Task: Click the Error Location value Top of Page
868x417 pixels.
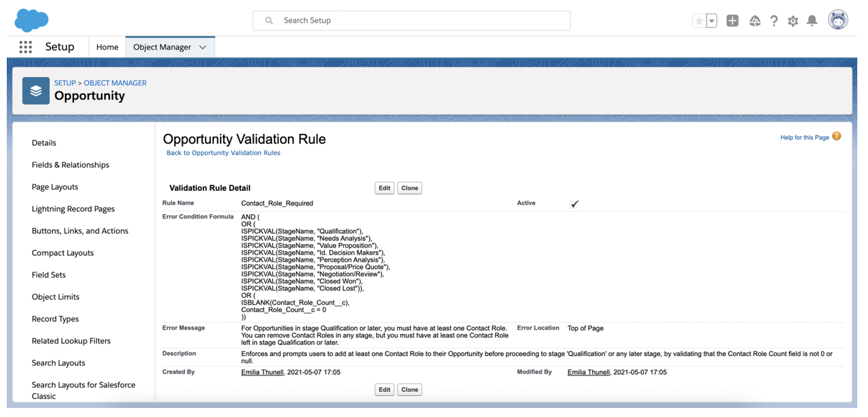Action: (x=586, y=328)
